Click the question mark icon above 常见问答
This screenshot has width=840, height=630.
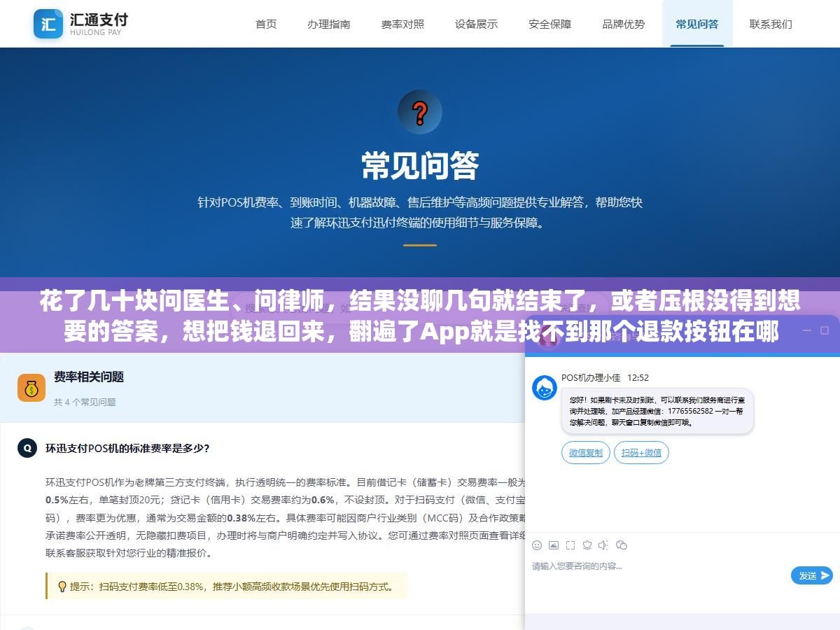420,112
